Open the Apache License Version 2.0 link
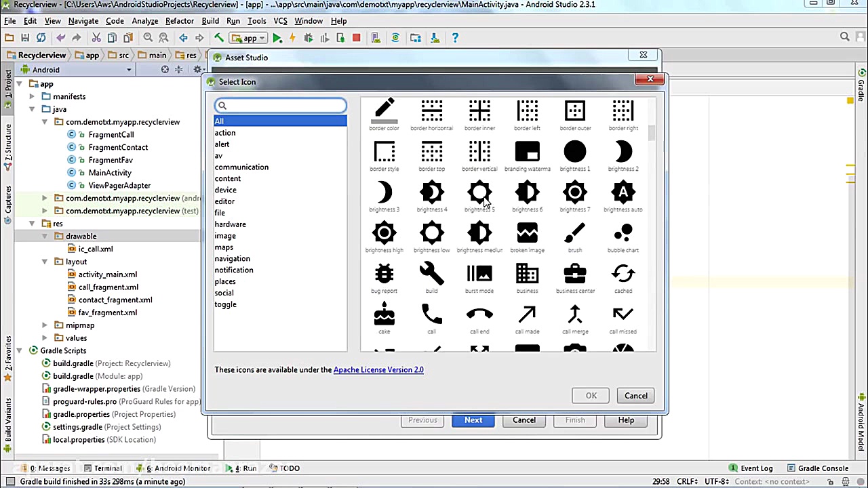Screen dimensions: 868x488 [x=378, y=369]
